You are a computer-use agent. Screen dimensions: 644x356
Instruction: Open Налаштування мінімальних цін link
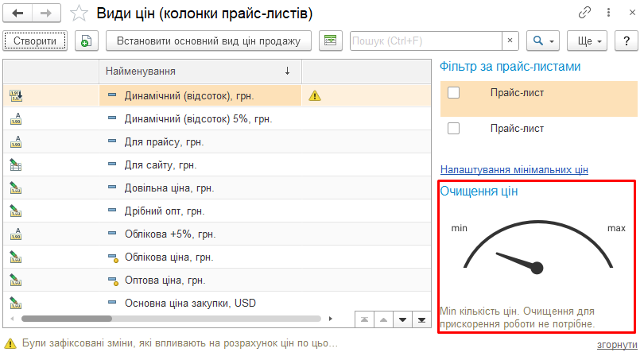coord(514,169)
